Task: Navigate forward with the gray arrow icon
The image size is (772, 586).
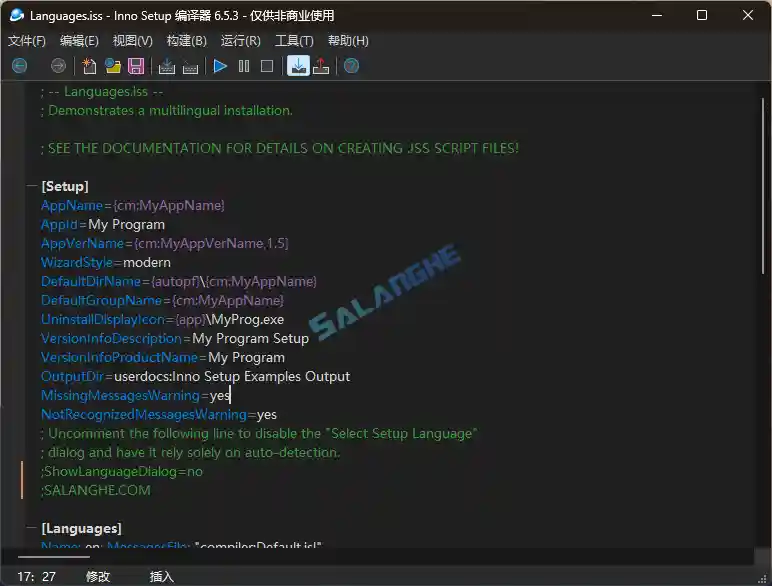Action: click(58, 66)
